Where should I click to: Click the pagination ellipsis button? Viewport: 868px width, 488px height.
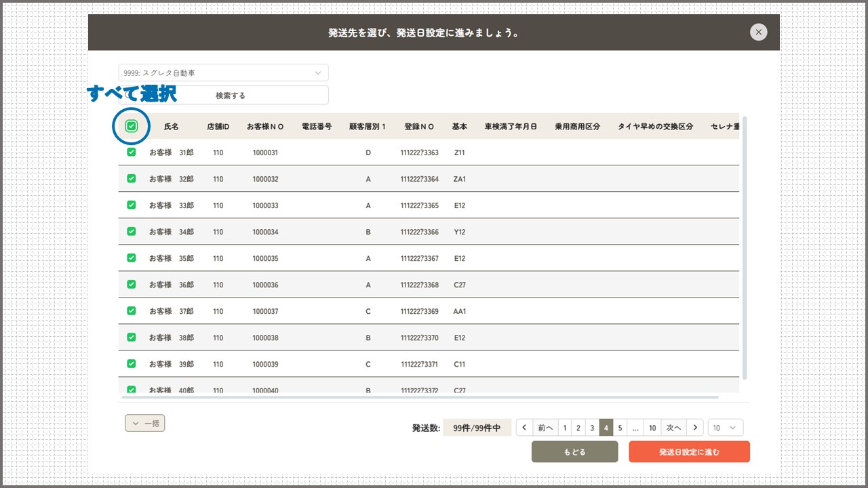(635, 428)
